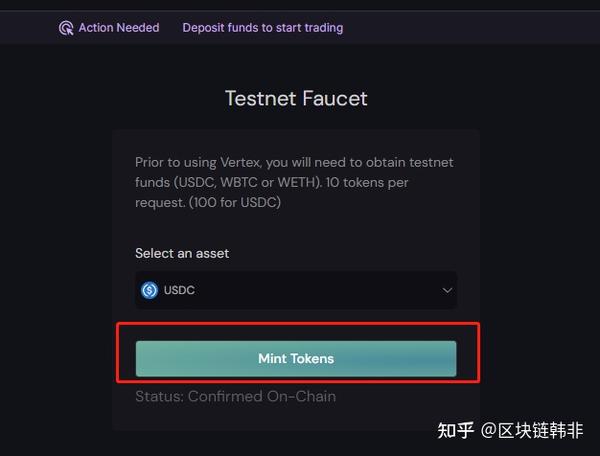Click the Testnet Faucet heading
The image size is (600, 456).
pos(296,98)
